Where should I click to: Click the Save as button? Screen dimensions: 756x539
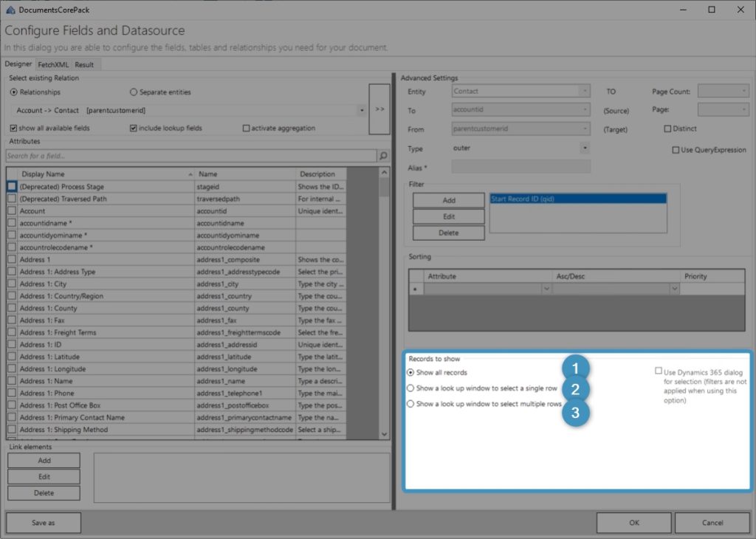pyautogui.click(x=44, y=523)
